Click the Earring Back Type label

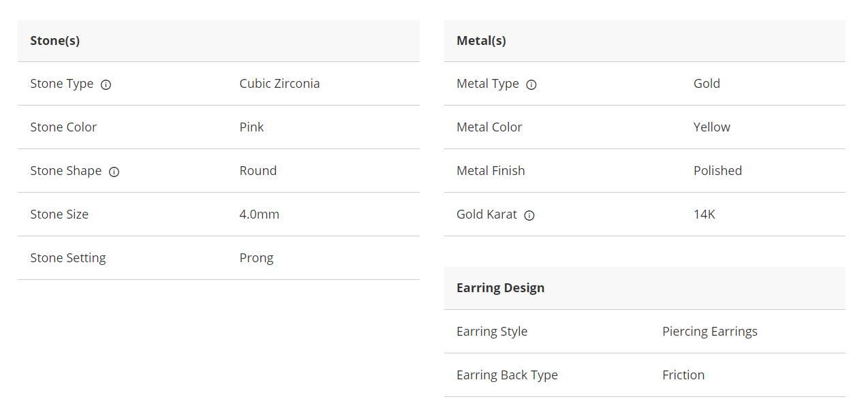pos(507,375)
